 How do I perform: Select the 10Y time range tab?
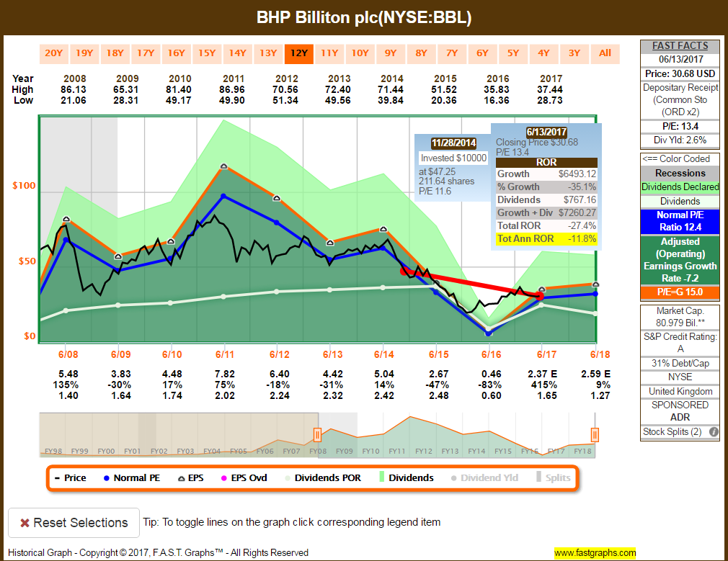tap(360, 53)
